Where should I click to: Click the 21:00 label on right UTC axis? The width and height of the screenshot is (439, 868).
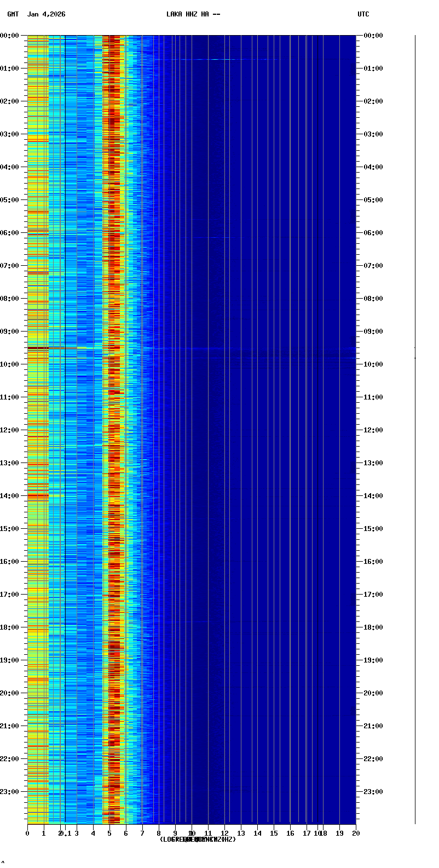tap(374, 726)
